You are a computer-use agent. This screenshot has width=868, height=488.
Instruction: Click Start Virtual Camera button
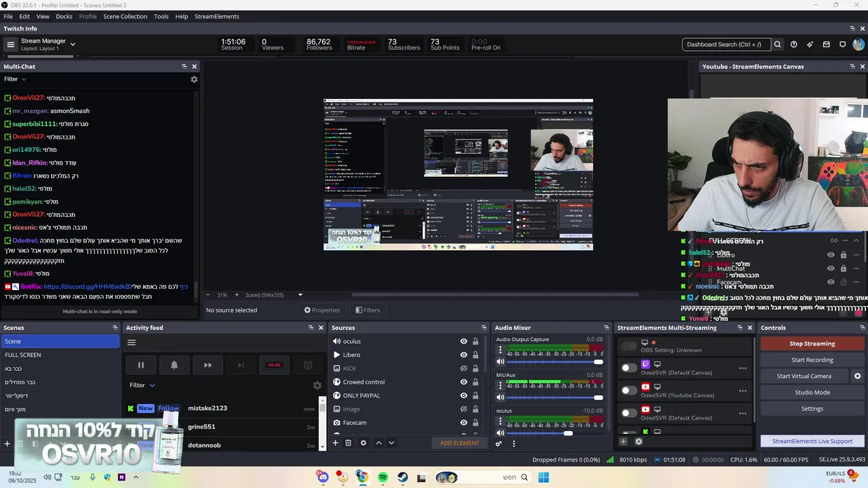click(804, 376)
